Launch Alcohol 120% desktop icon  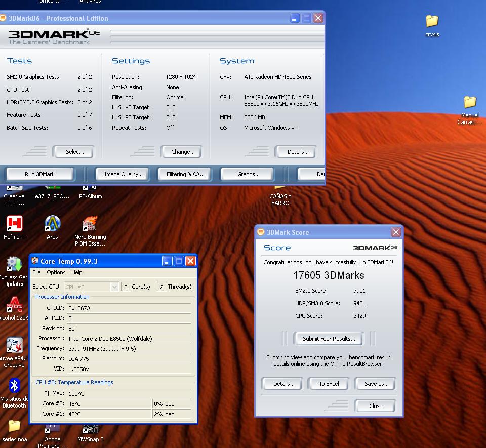[14, 305]
